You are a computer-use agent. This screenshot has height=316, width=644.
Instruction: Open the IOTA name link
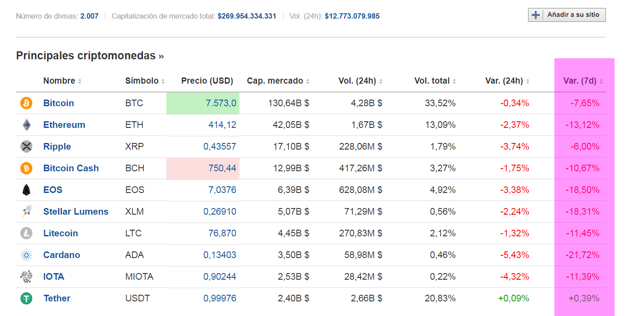[x=54, y=277]
